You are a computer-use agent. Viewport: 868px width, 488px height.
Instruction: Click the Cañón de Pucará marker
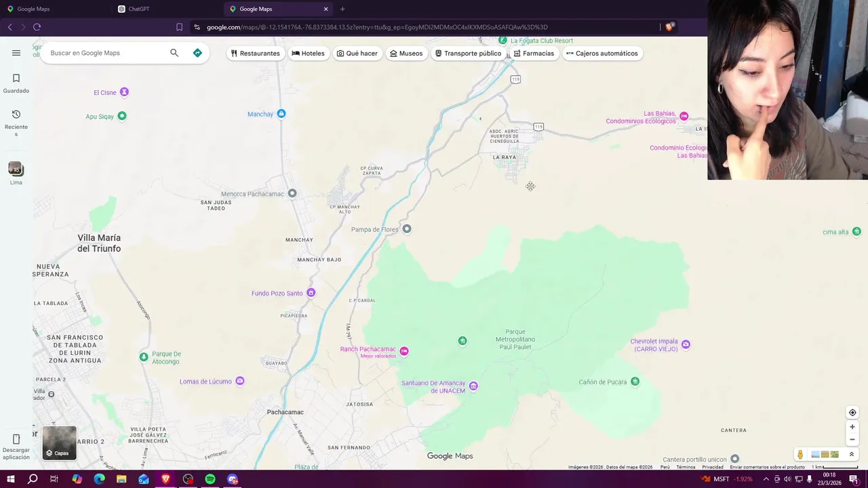click(635, 382)
